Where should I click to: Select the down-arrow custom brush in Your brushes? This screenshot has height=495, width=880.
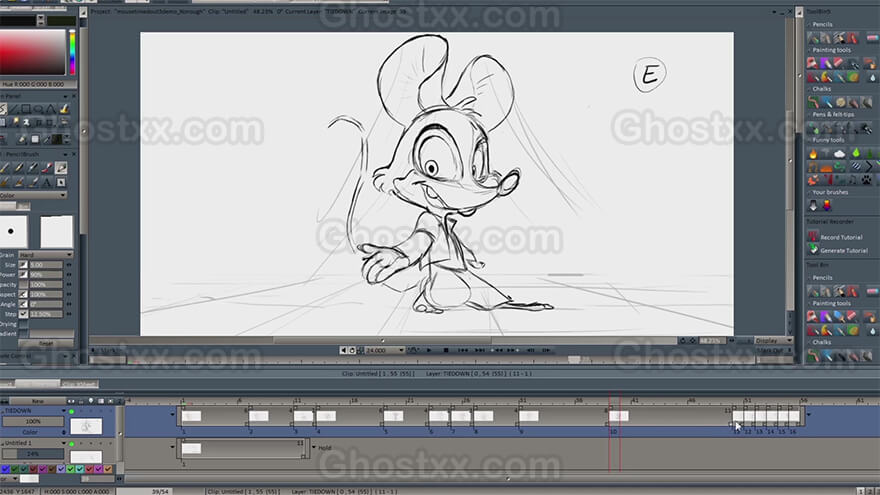click(813, 206)
